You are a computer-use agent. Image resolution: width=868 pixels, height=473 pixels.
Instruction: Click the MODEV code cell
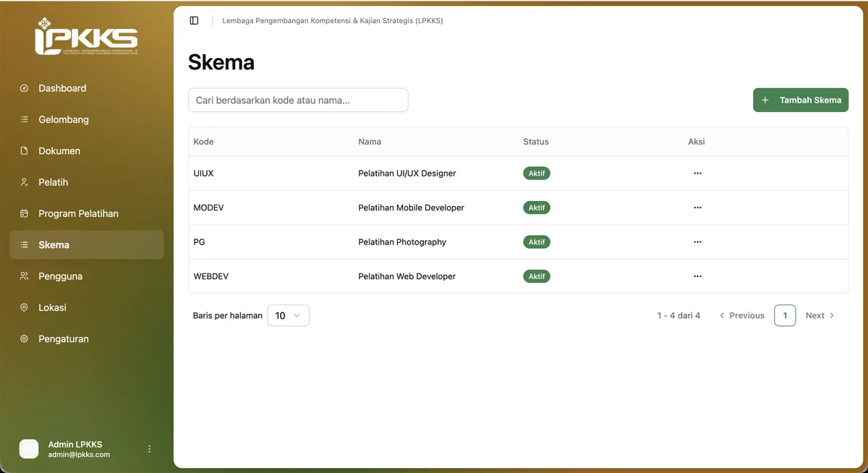[209, 208]
